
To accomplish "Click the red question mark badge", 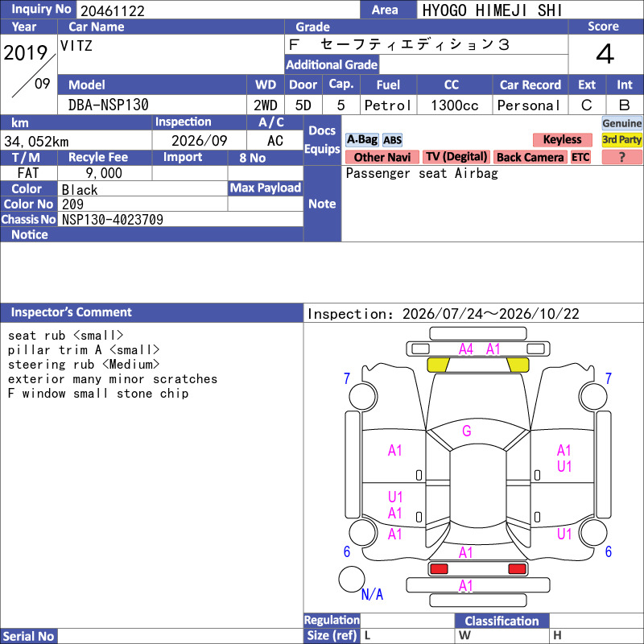I will pos(621,157).
